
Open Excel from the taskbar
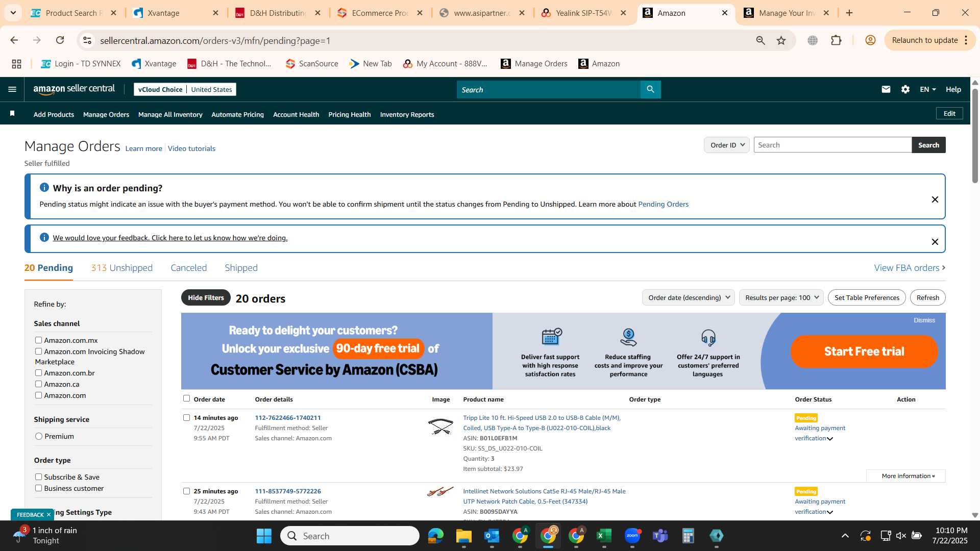[x=604, y=536]
